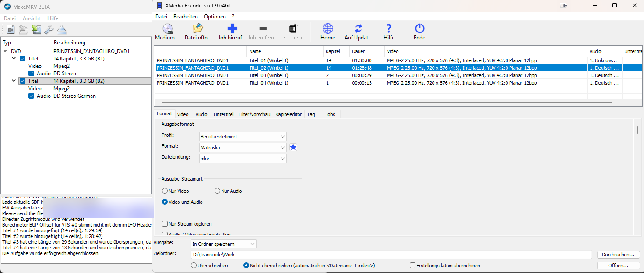The image size is (644, 273).
Task: Eject the disc using the eject icon
Action: click(x=62, y=30)
